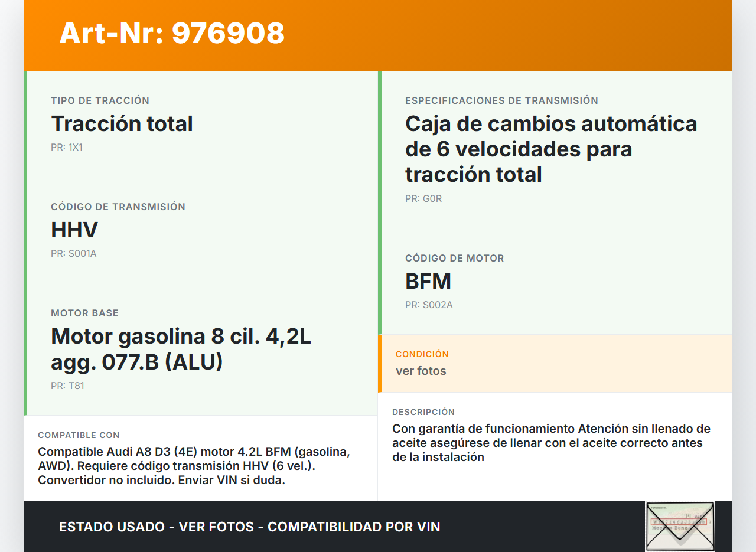Click the PR: T81 code label

coord(67,386)
